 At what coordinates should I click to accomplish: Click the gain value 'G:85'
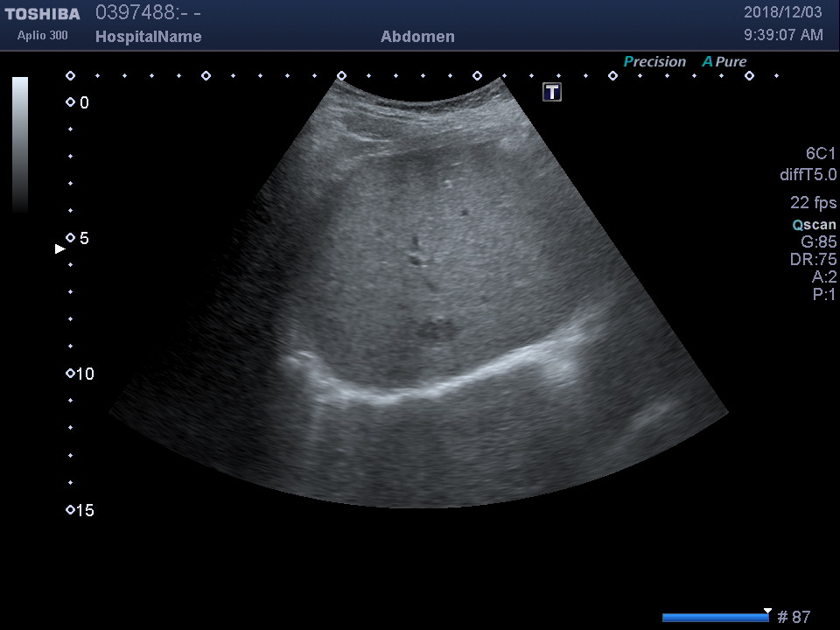click(818, 241)
